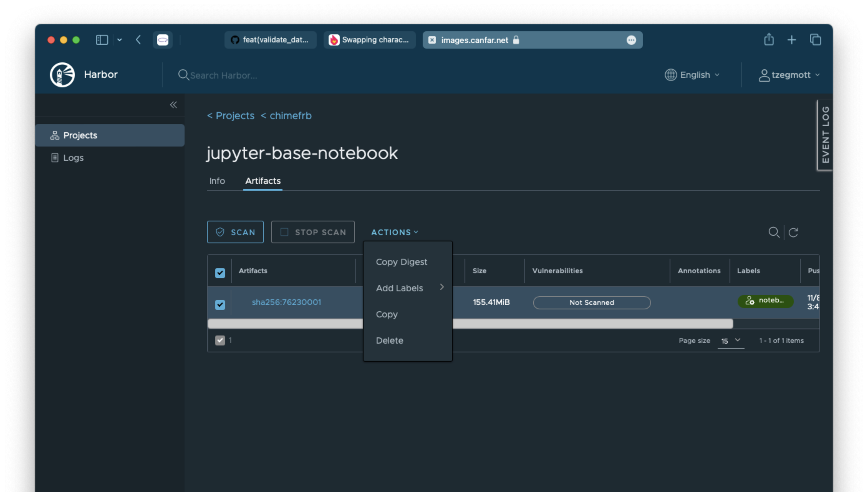The height and width of the screenshot is (492, 868).
Task: Open the Page size 15 dropdown
Action: pyautogui.click(x=731, y=340)
